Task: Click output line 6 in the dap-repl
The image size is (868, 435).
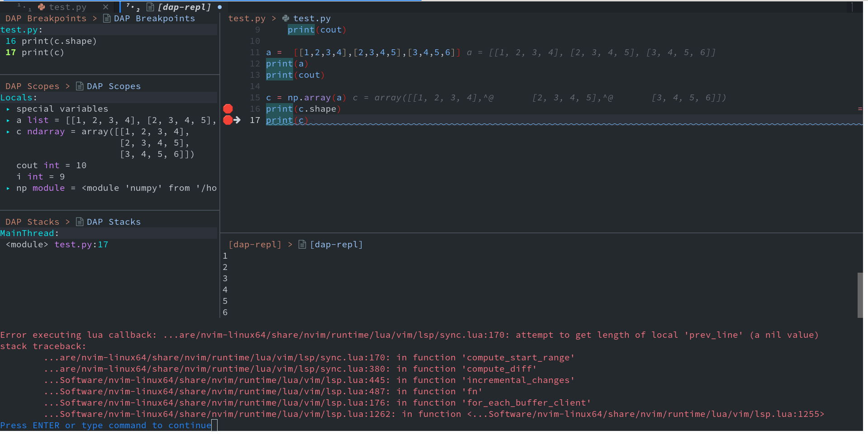Action: 225,312
